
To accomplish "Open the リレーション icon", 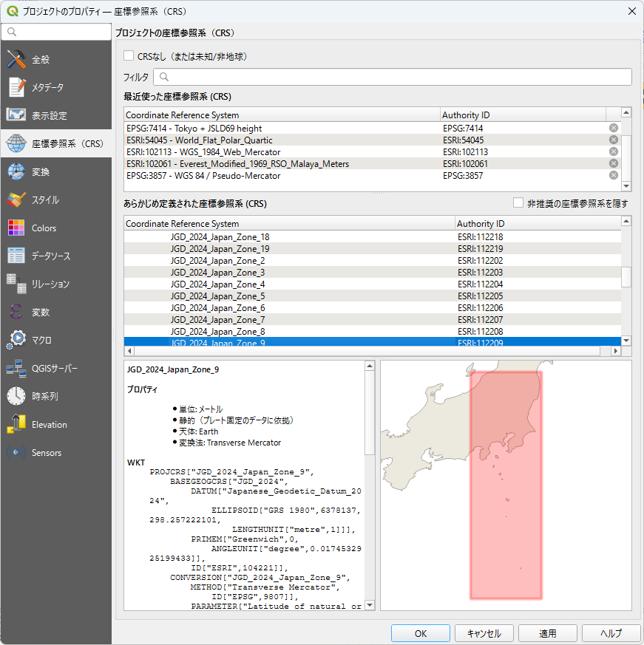I will click(x=16, y=284).
